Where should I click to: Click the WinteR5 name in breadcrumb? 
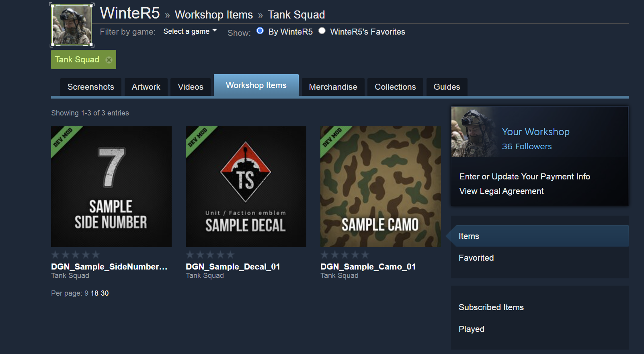point(130,13)
